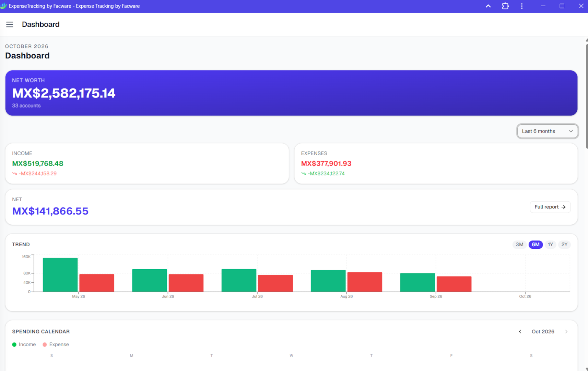Switch trend chart to 3M range
Screen dimensions: 588x371
click(x=519, y=245)
